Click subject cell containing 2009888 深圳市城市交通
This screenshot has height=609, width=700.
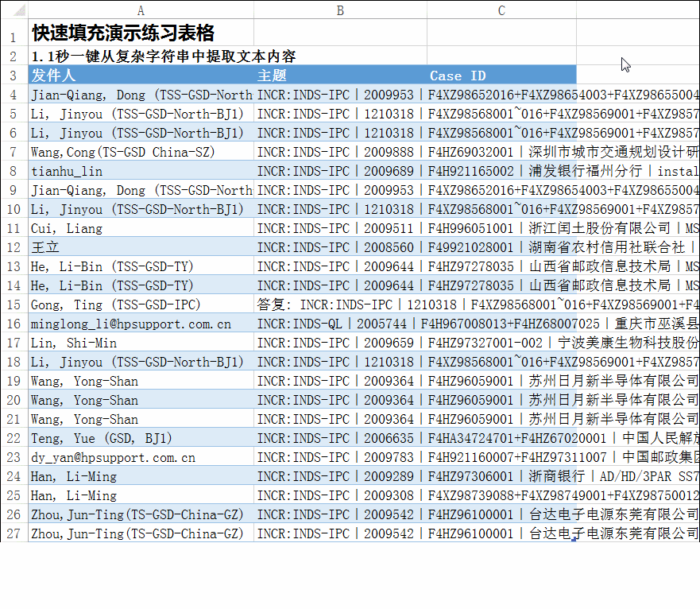[340, 152]
